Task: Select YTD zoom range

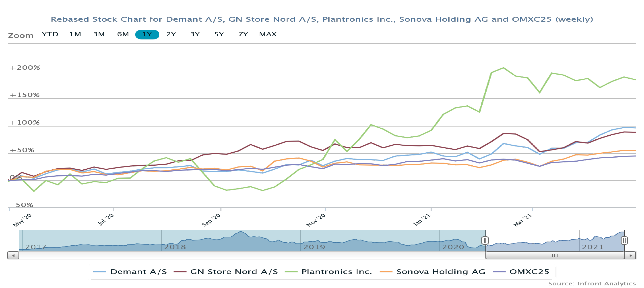Action: [50, 34]
